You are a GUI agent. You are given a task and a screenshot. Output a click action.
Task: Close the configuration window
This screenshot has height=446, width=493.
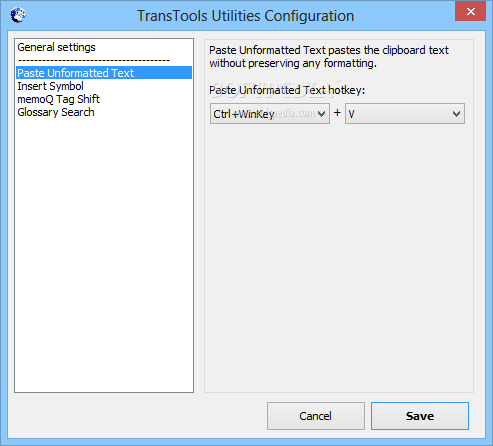click(470, 11)
